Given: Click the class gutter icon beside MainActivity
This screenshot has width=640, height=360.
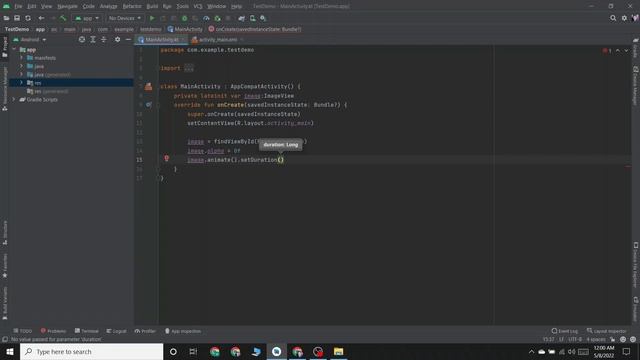Looking at the screenshot, I should [149, 86].
